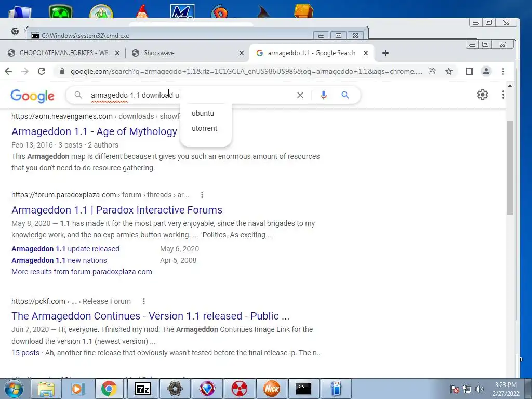Click the address bar URL
The image size is (532, 399).
(x=246, y=71)
